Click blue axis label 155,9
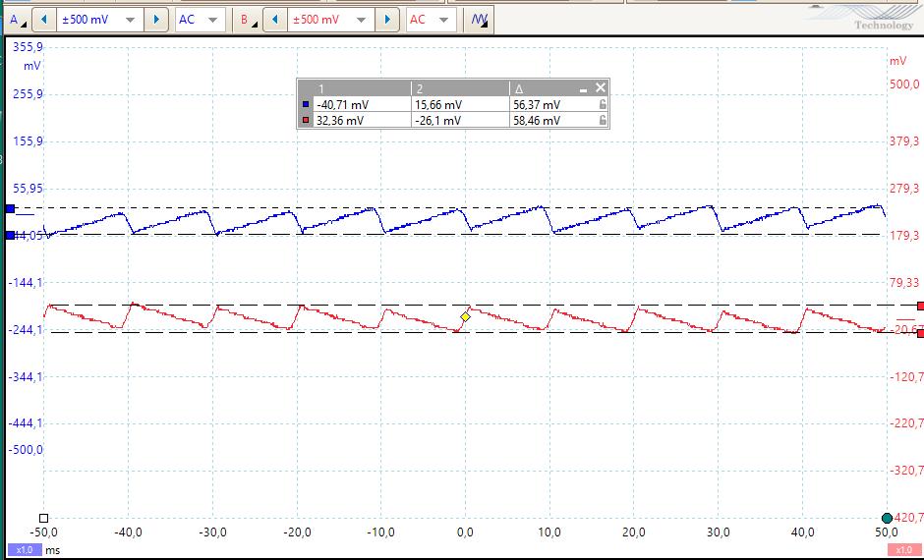The image size is (924, 560). pos(28,141)
